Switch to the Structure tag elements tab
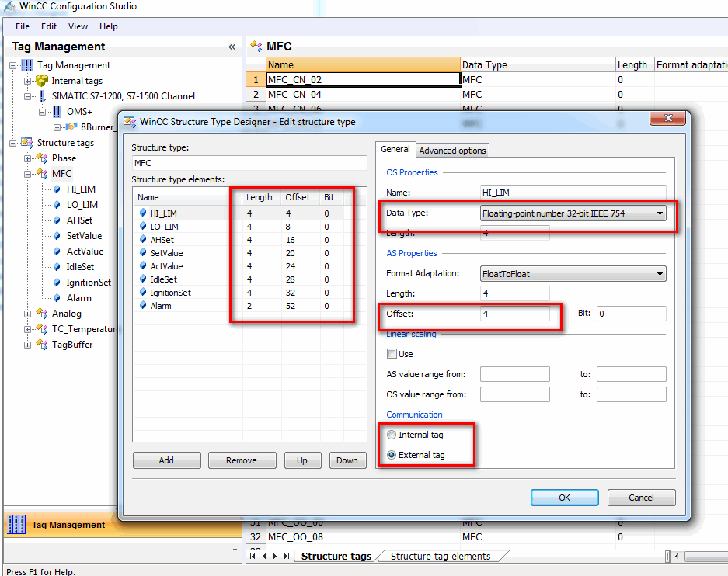 coord(441,556)
